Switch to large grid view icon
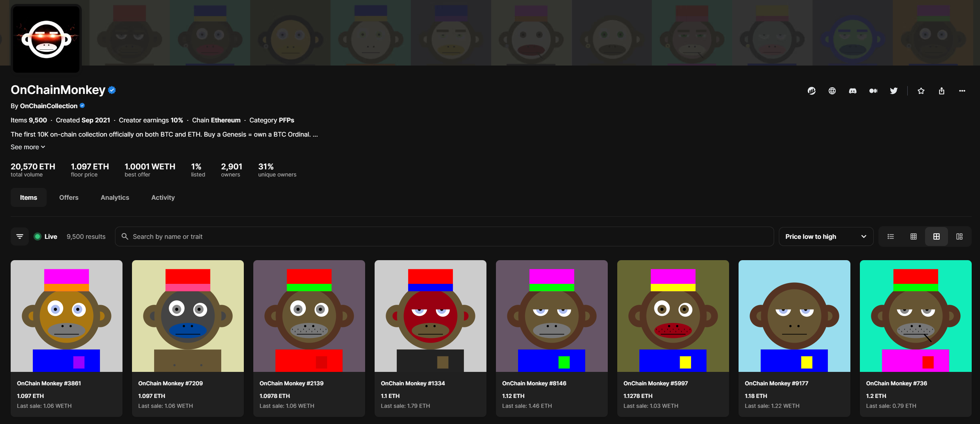 (937, 236)
